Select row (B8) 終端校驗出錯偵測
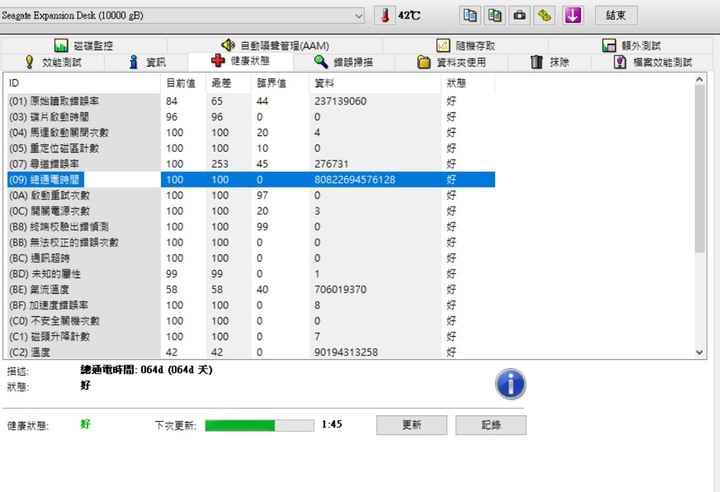720x492 pixels. (x=251, y=226)
